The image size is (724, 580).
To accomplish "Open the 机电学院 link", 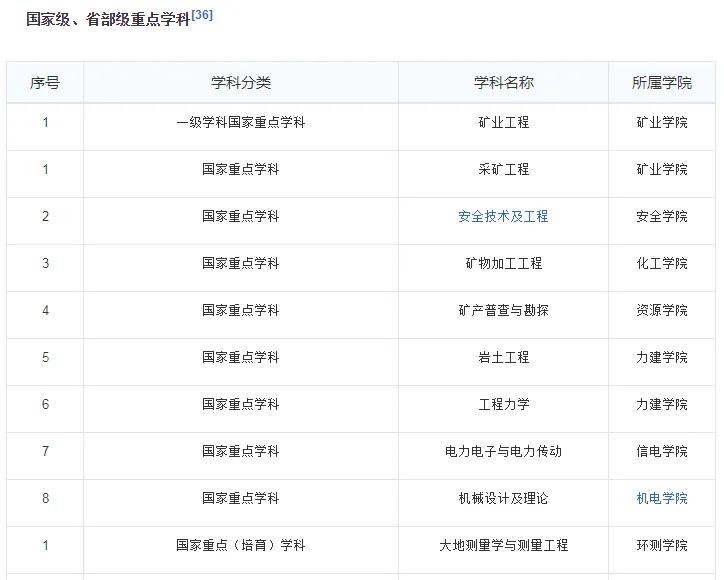I will 662,498.
